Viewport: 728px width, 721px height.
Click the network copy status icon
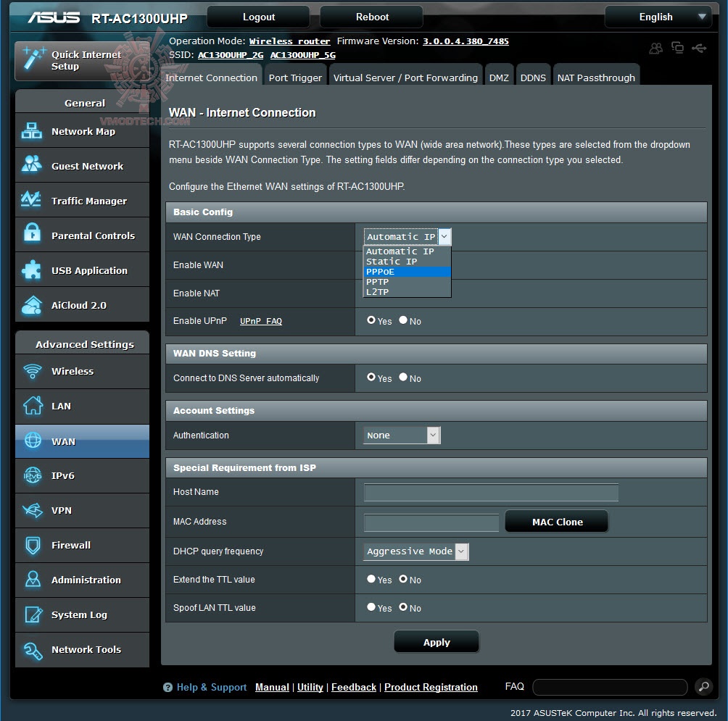677,47
